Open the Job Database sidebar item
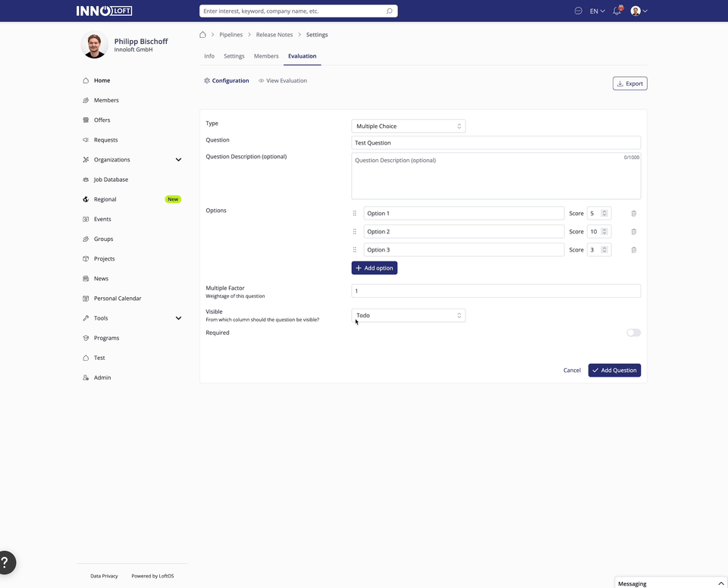The image size is (728, 588). (x=111, y=180)
